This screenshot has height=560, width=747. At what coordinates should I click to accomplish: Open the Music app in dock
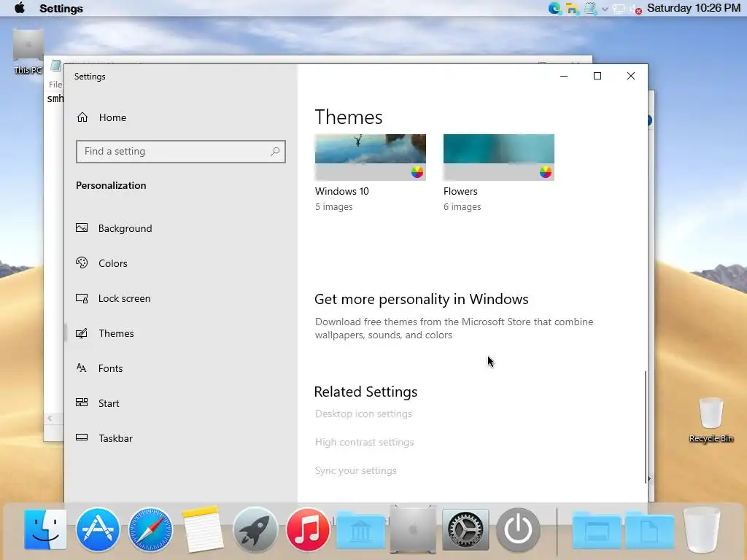(x=308, y=529)
